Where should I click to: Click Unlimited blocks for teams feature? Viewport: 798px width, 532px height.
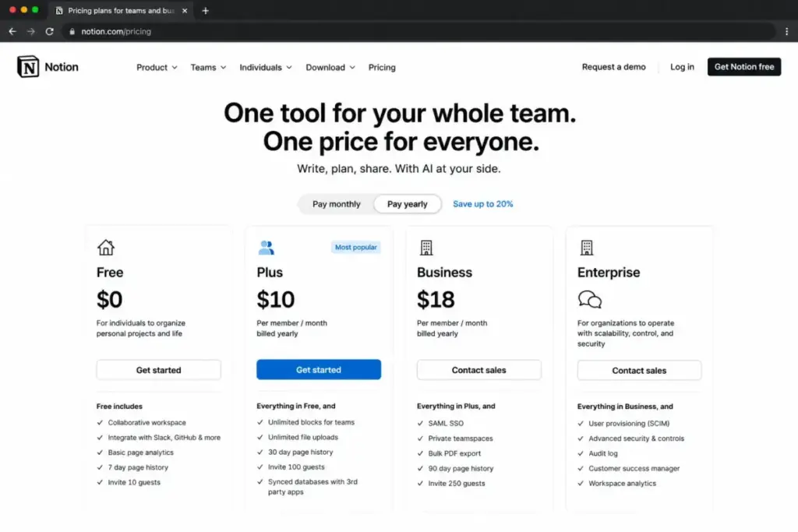pyautogui.click(x=311, y=422)
